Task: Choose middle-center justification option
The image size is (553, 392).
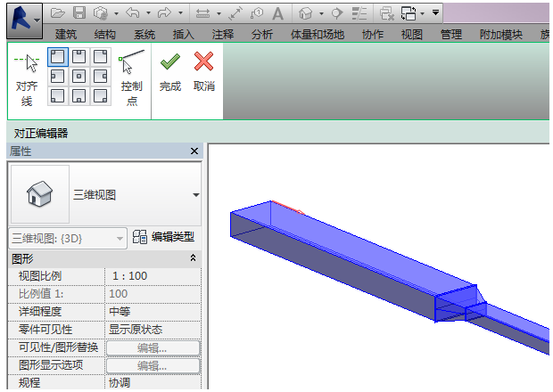Action: [x=78, y=76]
